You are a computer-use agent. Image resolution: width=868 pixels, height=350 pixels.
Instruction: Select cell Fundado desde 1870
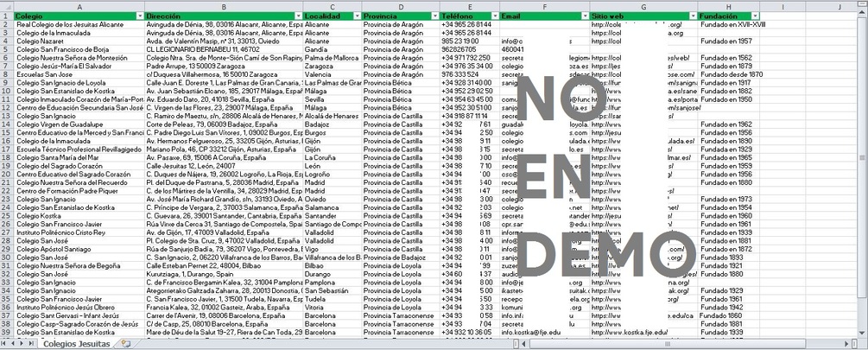(728, 74)
